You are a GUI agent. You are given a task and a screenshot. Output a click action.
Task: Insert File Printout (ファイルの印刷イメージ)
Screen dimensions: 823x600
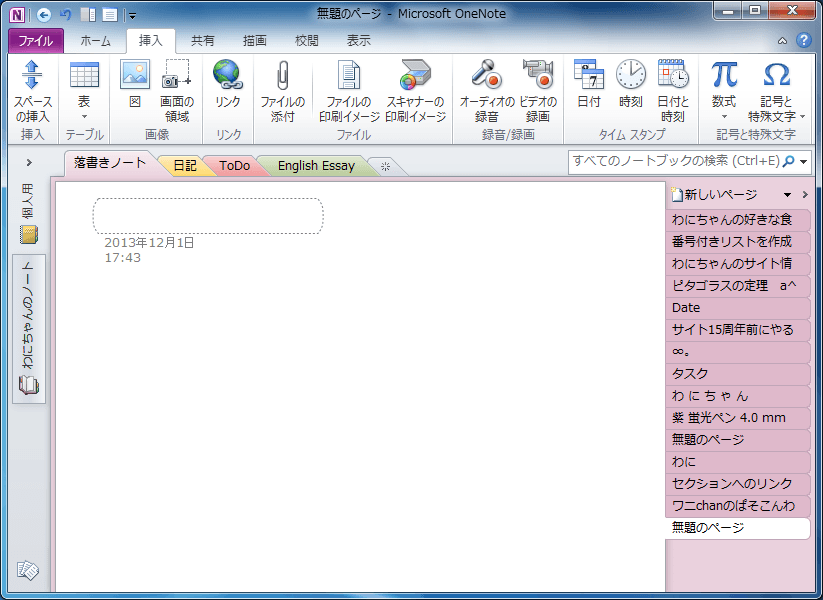pyautogui.click(x=349, y=91)
